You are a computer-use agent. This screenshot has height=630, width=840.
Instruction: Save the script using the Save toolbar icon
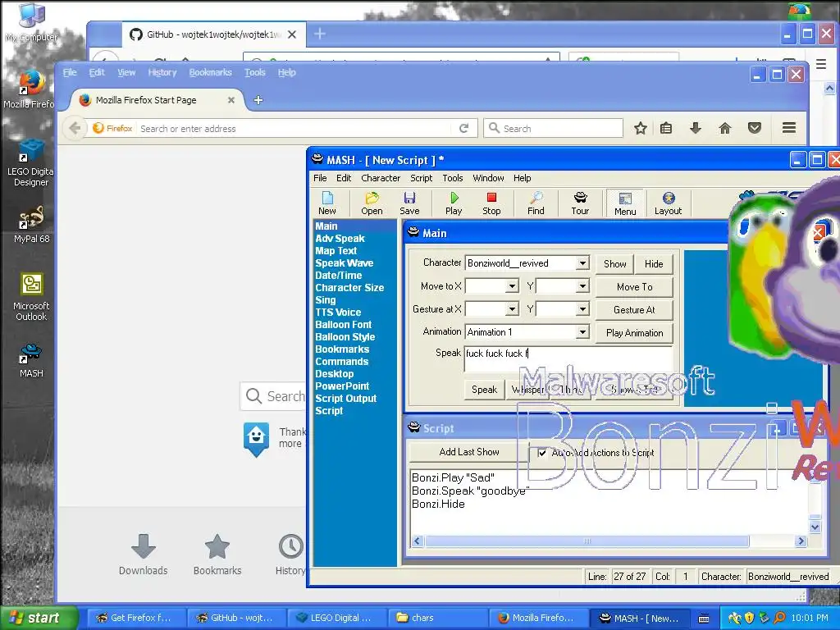[409, 203]
